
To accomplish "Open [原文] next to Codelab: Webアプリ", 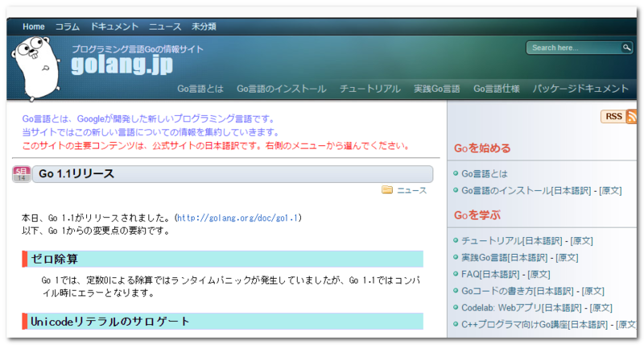I will click(601, 308).
